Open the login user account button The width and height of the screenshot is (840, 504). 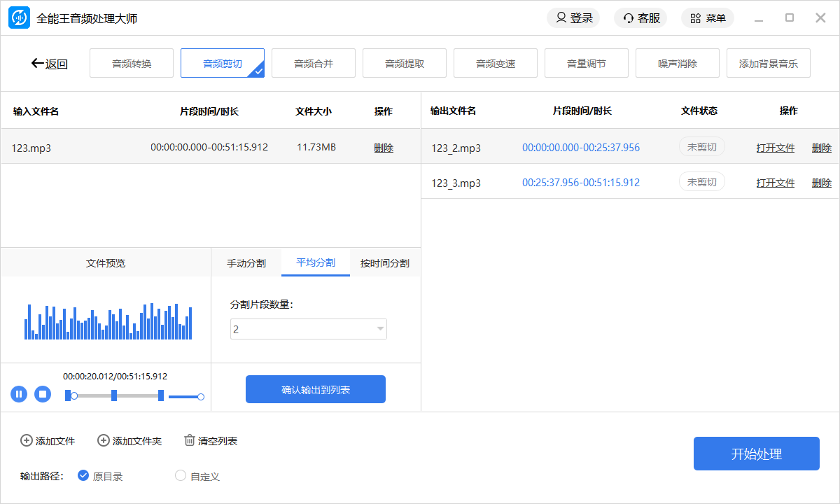[x=573, y=18]
